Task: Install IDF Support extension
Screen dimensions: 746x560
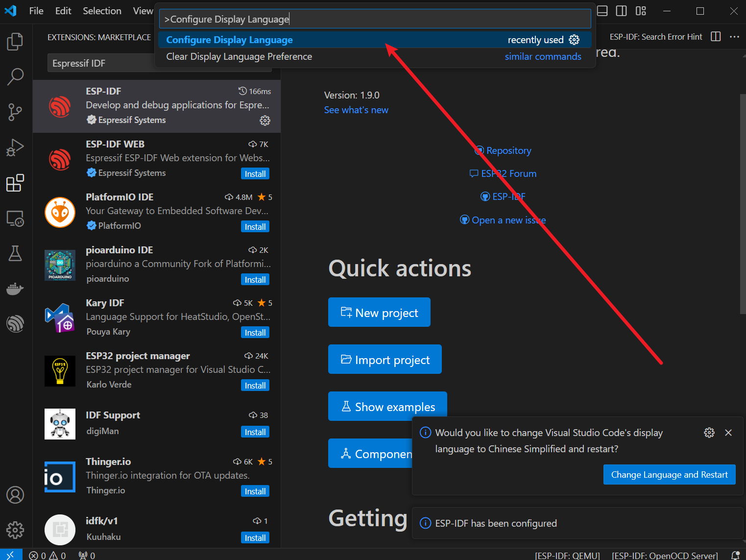Action: point(255,432)
